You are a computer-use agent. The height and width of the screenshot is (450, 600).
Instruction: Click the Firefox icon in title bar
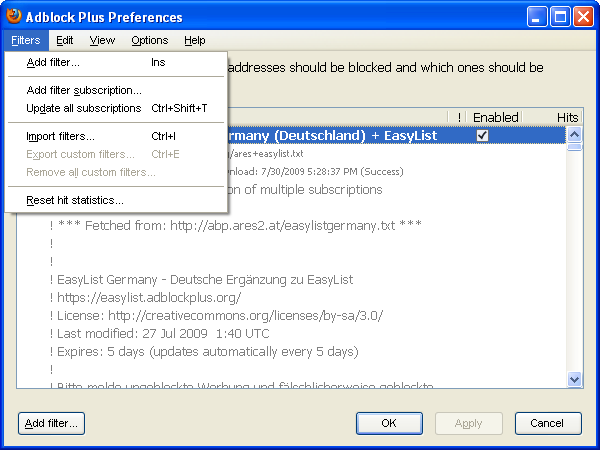15,17
